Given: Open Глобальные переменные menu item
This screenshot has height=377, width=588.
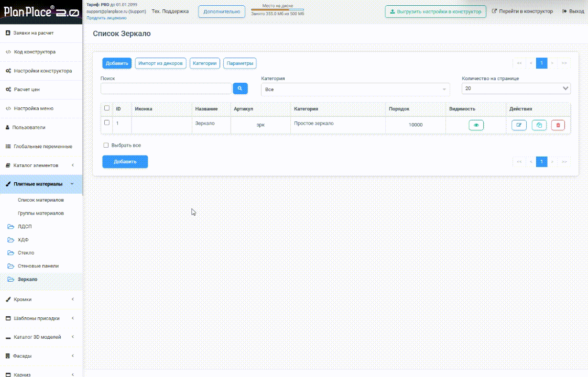Looking at the screenshot, I should pos(41,147).
